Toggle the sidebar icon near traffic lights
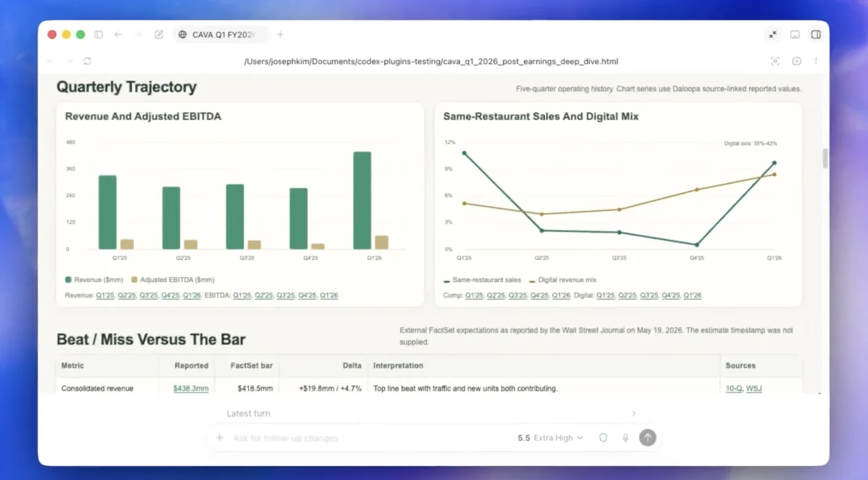The width and height of the screenshot is (868, 480). click(98, 34)
